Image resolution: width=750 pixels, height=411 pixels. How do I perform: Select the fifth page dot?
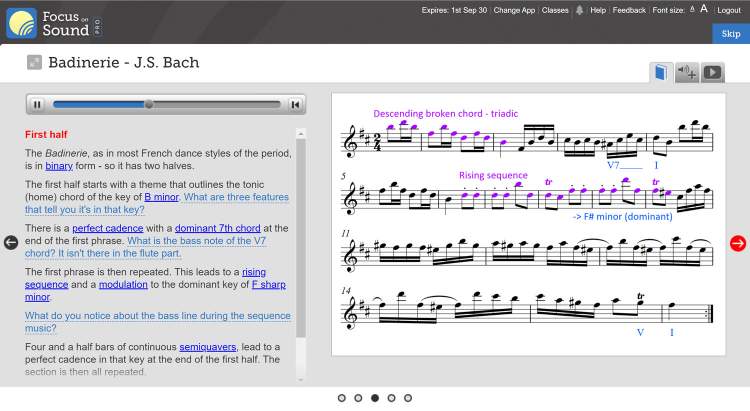408,398
